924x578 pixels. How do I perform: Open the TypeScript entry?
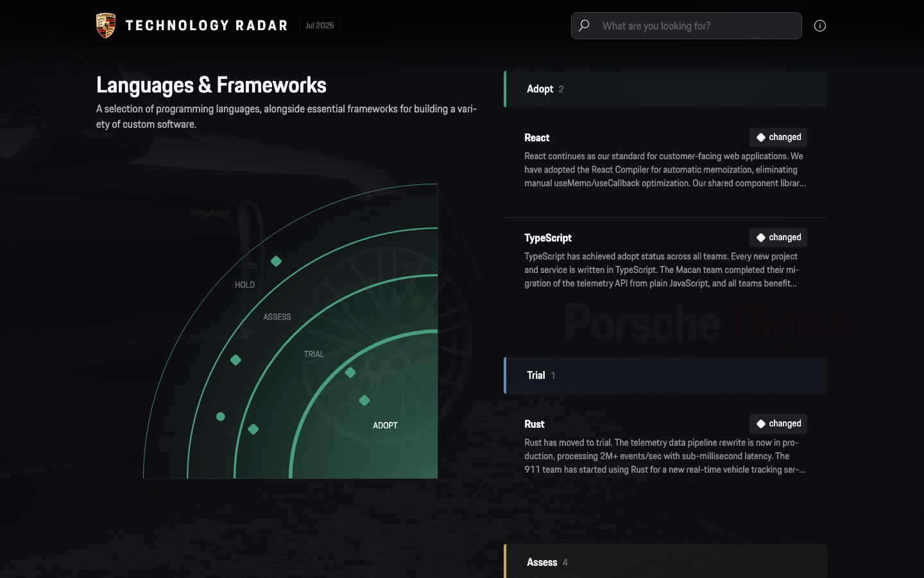pos(665,261)
